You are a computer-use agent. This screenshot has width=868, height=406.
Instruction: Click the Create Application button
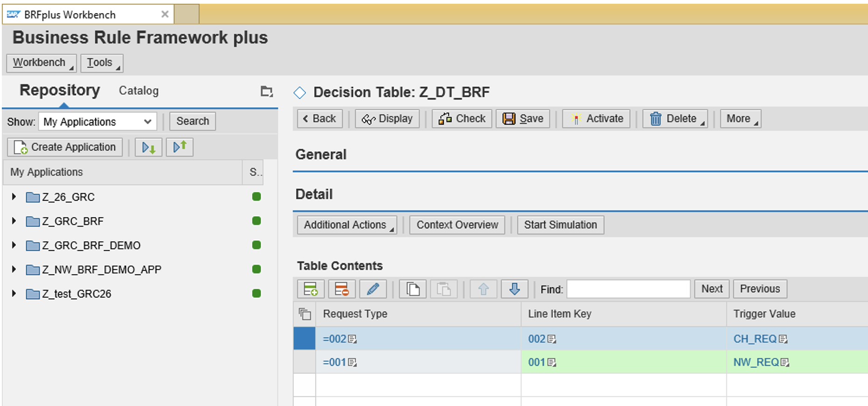(65, 147)
